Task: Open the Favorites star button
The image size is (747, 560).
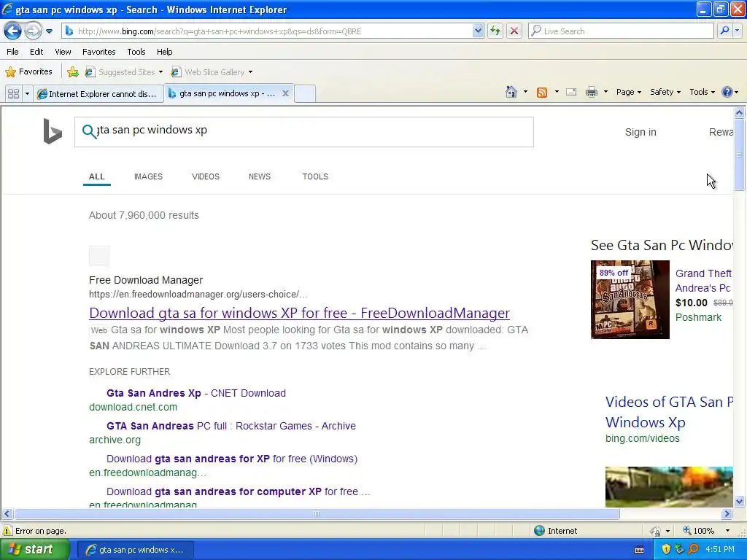Action: (x=28, y=72)
